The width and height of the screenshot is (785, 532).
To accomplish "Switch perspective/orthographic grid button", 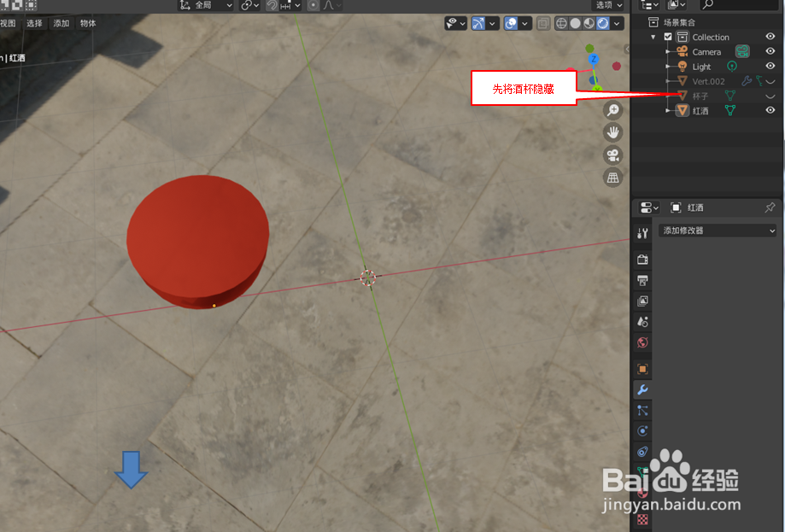I will 612,178.
